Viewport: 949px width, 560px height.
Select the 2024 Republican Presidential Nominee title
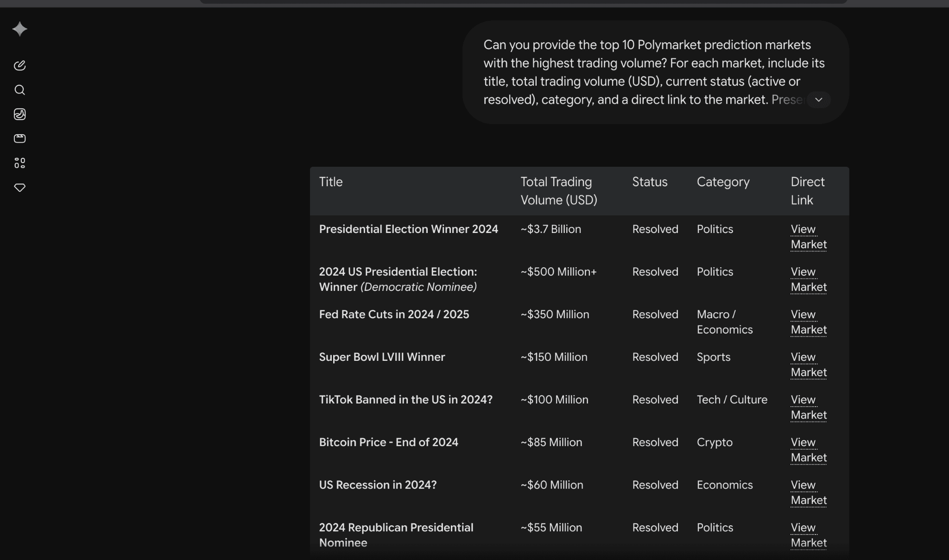pyautogui.click(x=396, y=535)
